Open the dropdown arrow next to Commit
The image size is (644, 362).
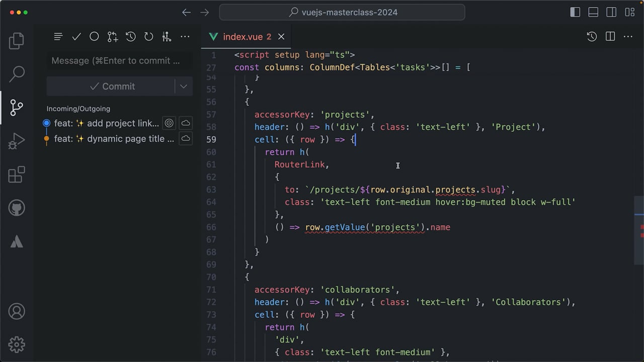pyautogui.click(x=184, y=86)
